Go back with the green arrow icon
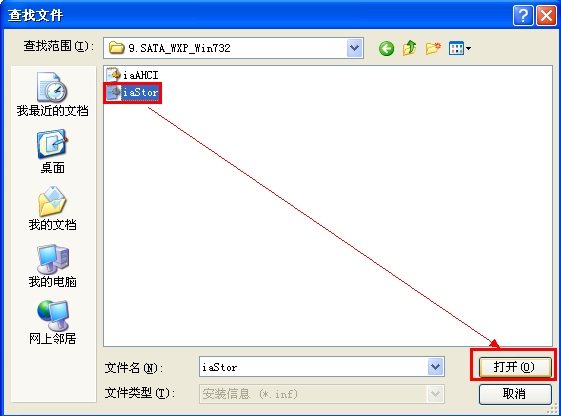Screen dimensions: 561x416 click(386, 48)
